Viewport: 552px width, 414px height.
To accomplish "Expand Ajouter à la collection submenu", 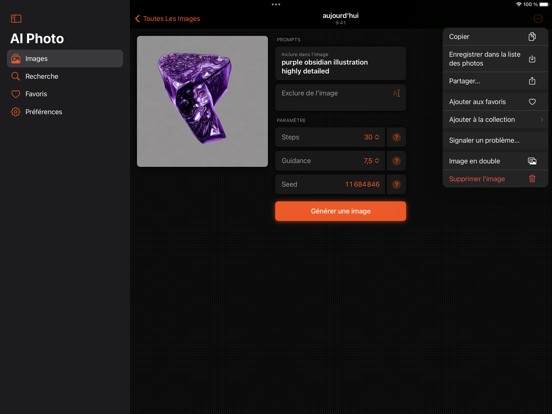I will tap(495, 119).
